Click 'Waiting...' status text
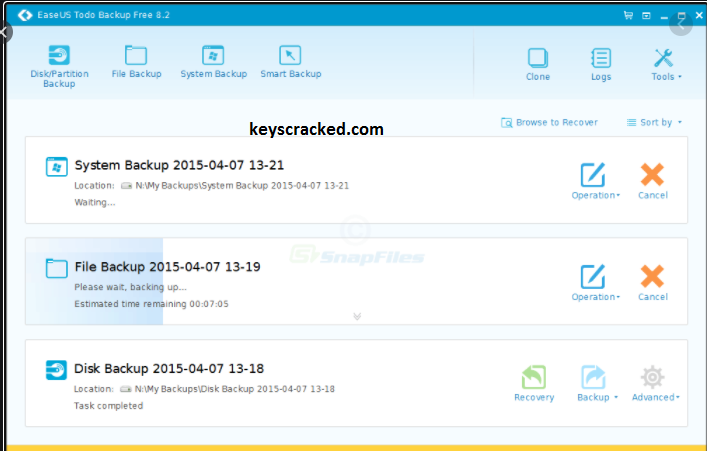Image resolution: width=707 pixels, height=451 pixels. (95, 202)
